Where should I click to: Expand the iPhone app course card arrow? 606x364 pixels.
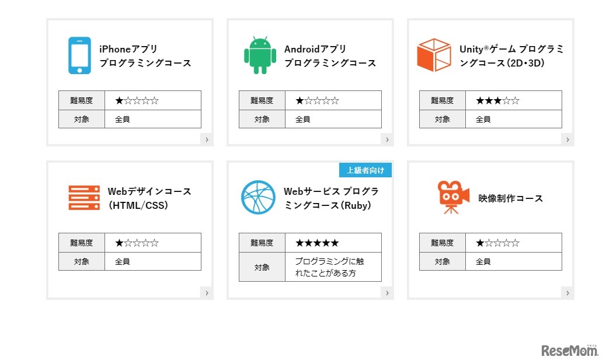[x=207, y=139]
